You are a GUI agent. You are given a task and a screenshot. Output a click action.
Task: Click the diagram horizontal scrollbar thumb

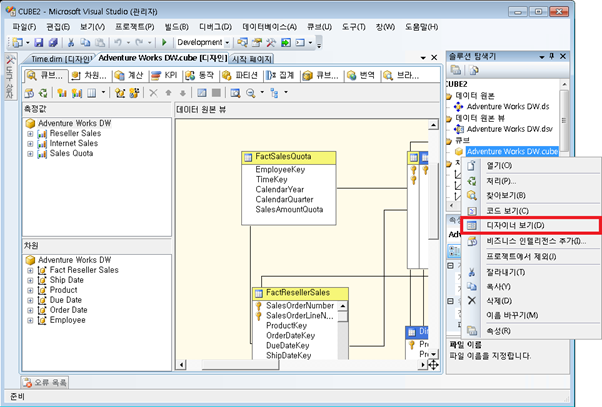(x=241, y=364)
